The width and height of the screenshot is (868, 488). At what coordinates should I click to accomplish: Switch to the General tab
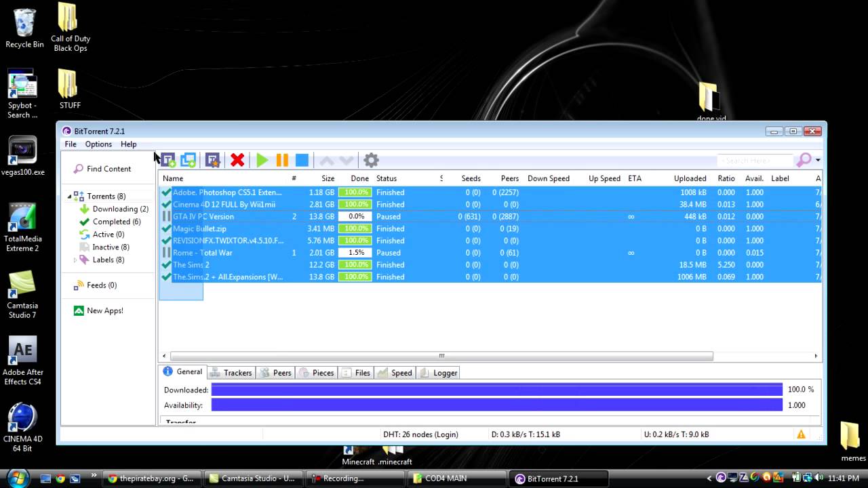click(183, 372)
